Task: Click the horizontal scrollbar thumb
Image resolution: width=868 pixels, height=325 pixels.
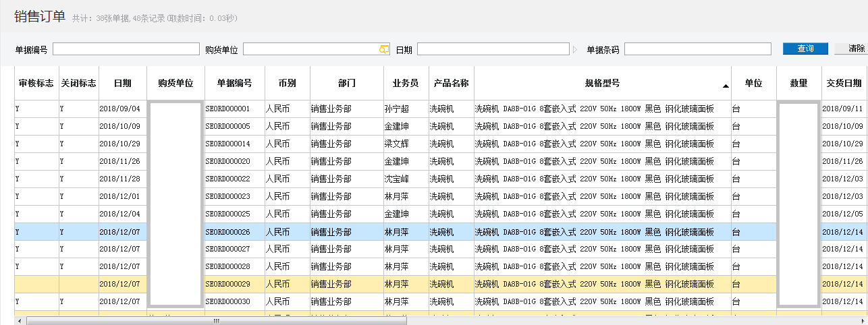Action: point(216,321)
